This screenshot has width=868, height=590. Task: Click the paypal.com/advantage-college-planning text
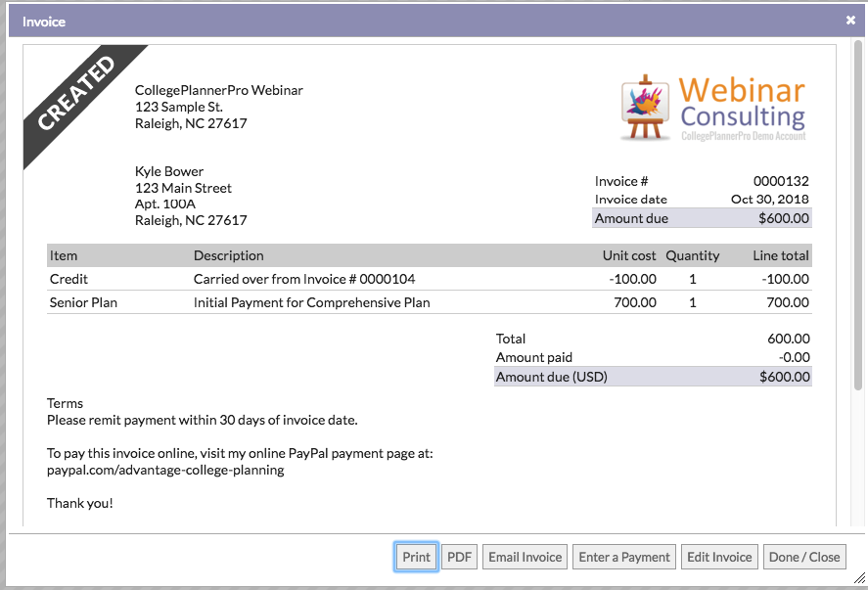pos(165,470)
